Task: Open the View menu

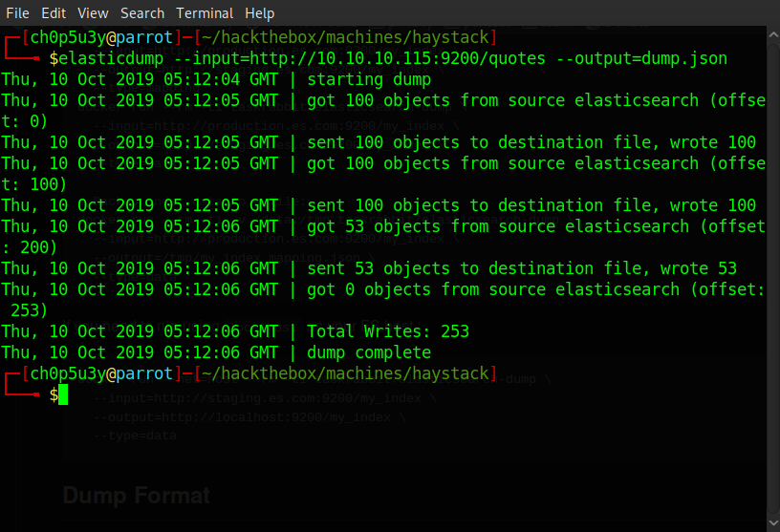Action: 93,13
